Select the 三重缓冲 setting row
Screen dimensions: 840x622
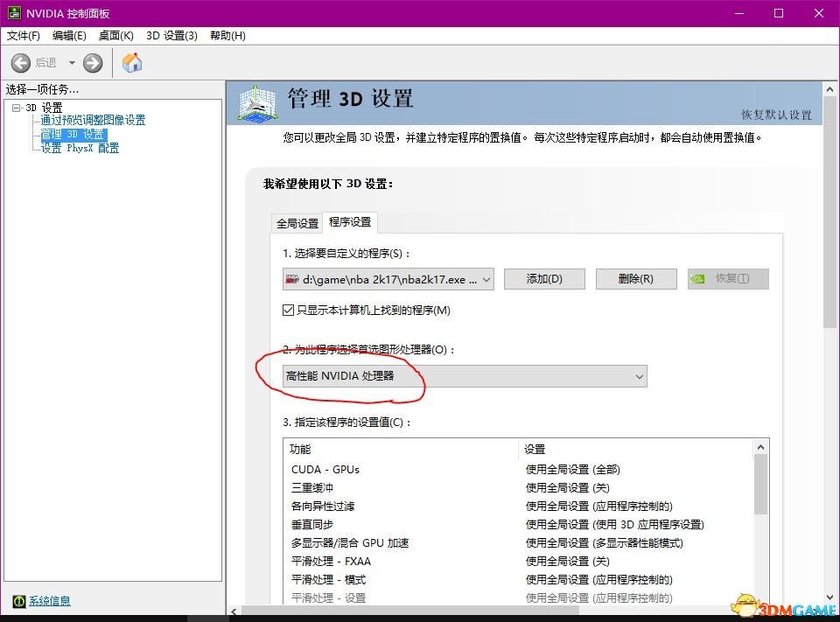(x=518, y=487)
